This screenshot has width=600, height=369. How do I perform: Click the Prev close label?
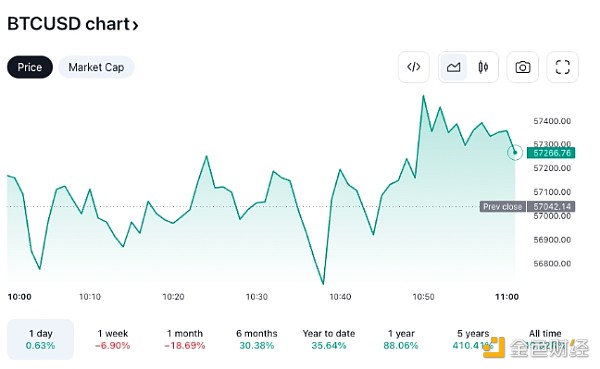502,207
